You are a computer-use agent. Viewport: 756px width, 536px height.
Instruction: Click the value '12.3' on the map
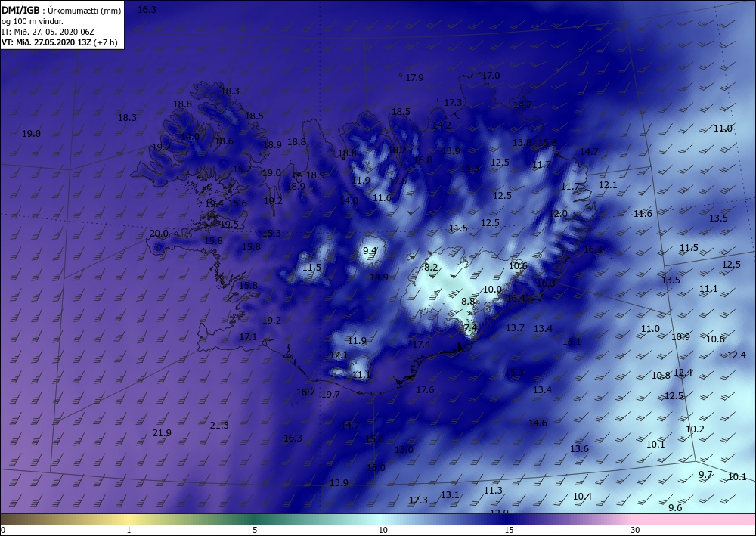419,500
